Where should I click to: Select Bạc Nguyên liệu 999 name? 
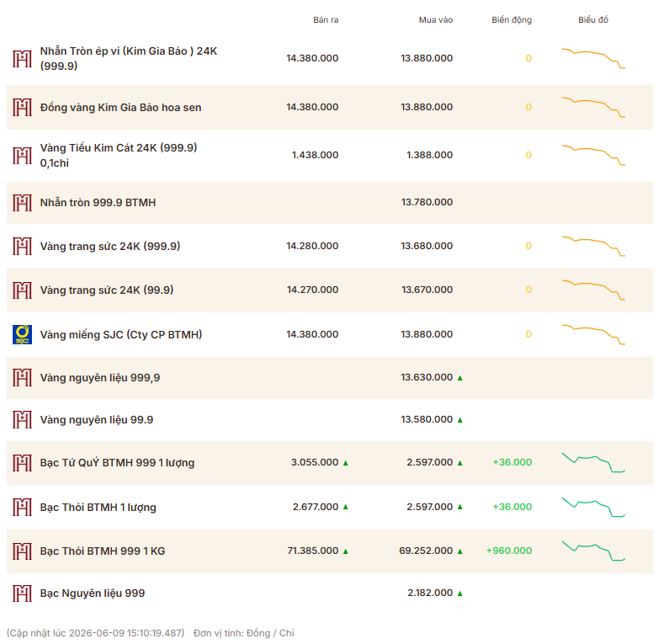(x=93, y=593)
